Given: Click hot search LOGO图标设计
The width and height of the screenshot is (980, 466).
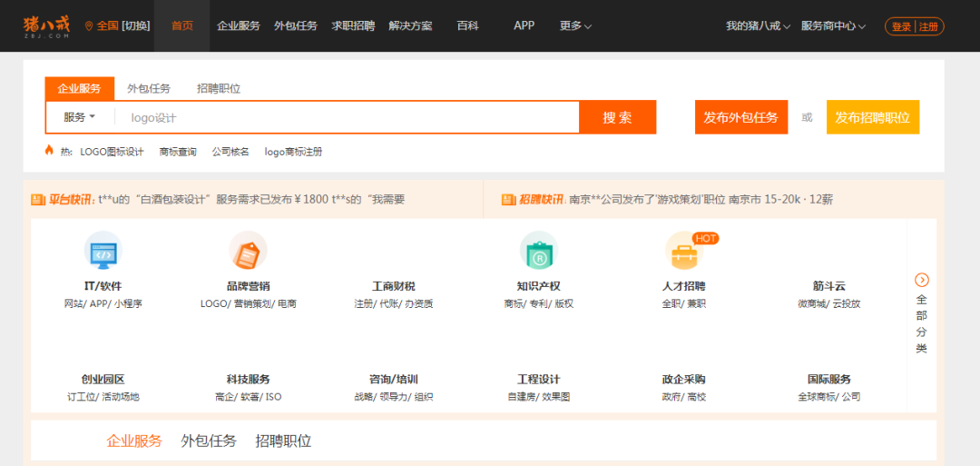Looking at the screenshot, I should tap(112, 152).
